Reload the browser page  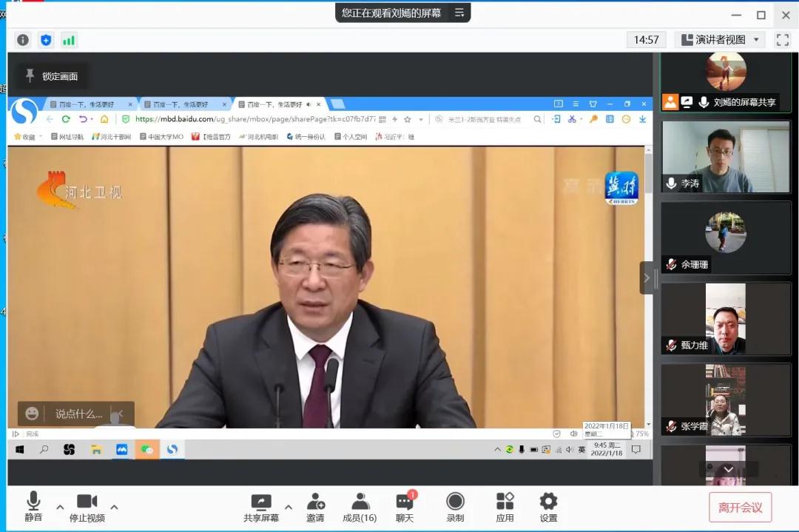coord(66,119)
